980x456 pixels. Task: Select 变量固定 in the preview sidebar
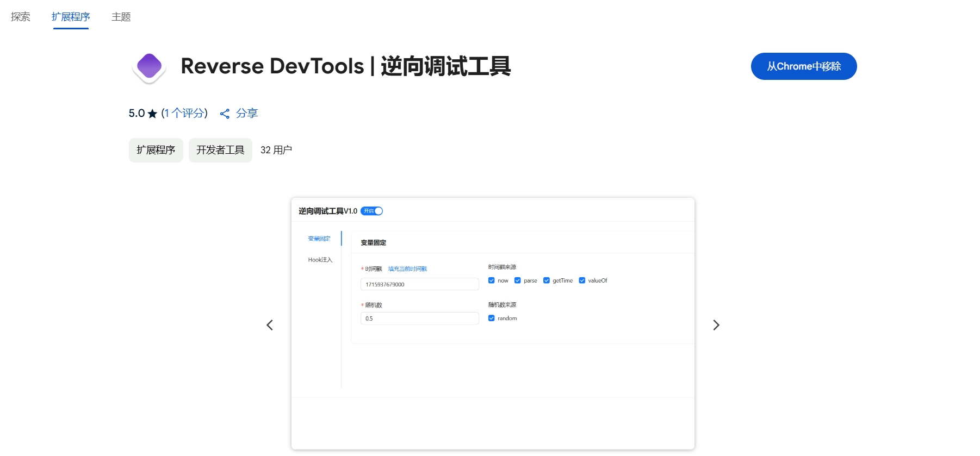point(319,239)
